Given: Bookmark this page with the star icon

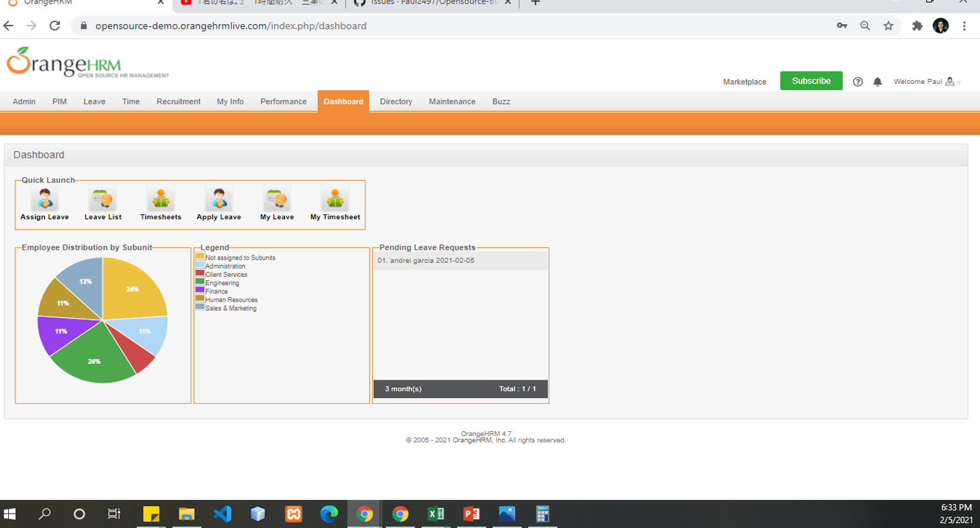Looking at the screenshot, I should coord(889,25).
